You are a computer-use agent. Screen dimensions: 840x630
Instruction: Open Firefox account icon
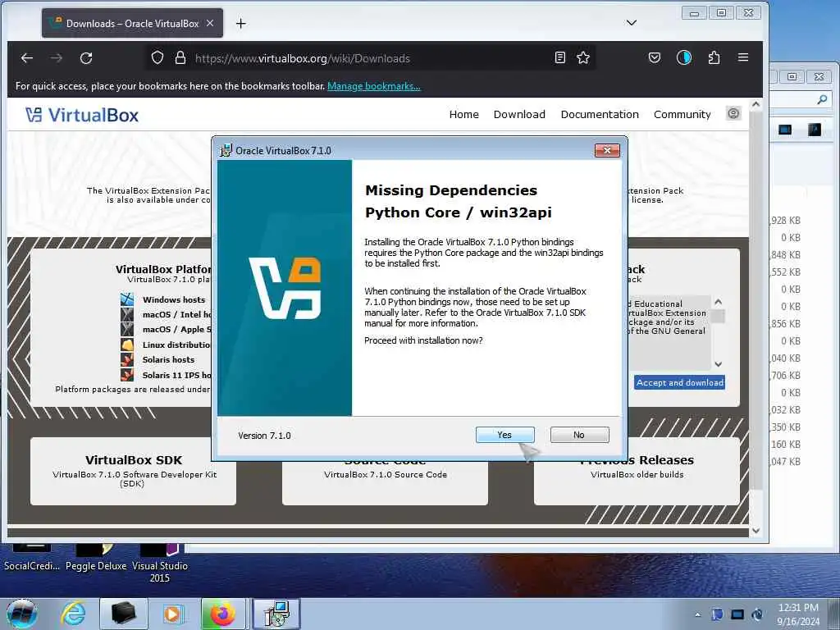coord(684,57)
